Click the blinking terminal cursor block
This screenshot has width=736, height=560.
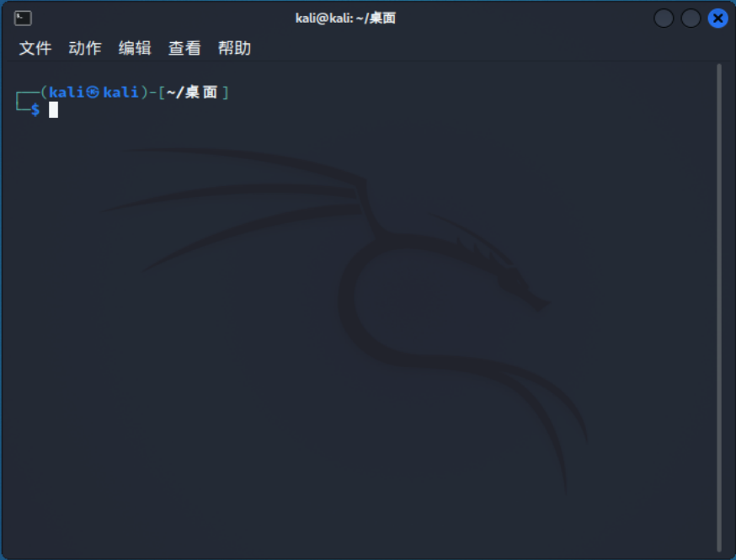point(53,109)
